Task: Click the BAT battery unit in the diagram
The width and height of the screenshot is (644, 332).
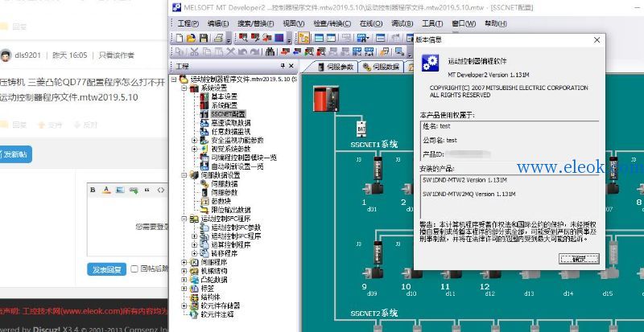Action: click(361, 129)
